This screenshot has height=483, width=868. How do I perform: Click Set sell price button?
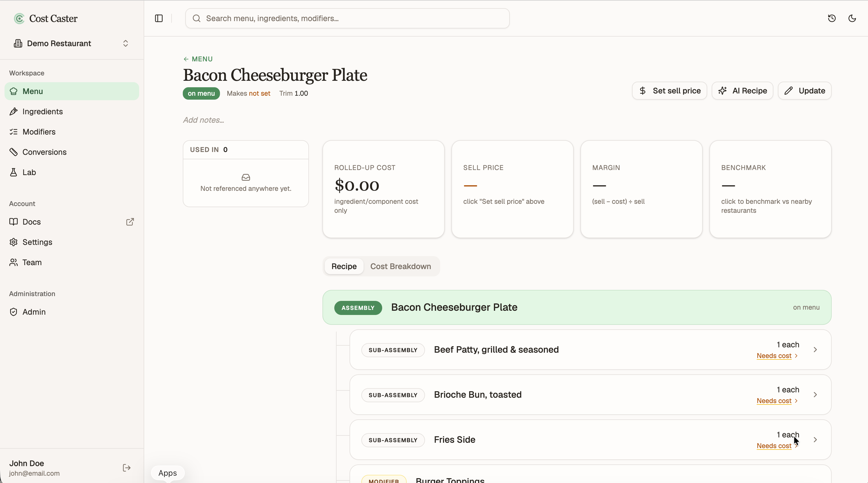[x=669, y=91]
